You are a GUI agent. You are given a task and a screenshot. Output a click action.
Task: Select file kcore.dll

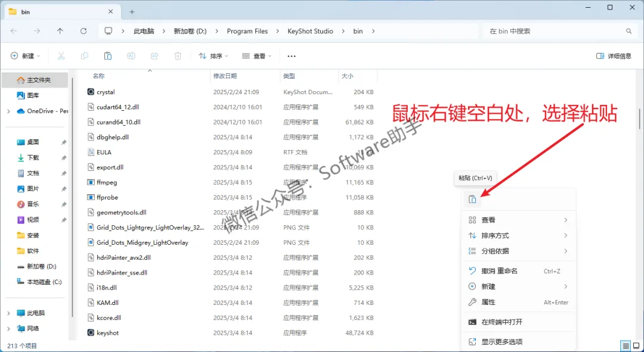pyautogui.click(x=109, y=317)
